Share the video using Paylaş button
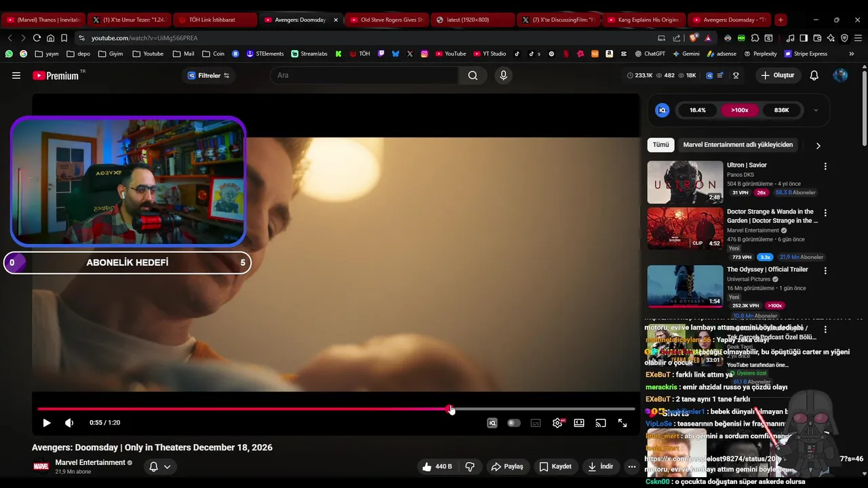Screen dimensions: 868x488 point(507,466)
